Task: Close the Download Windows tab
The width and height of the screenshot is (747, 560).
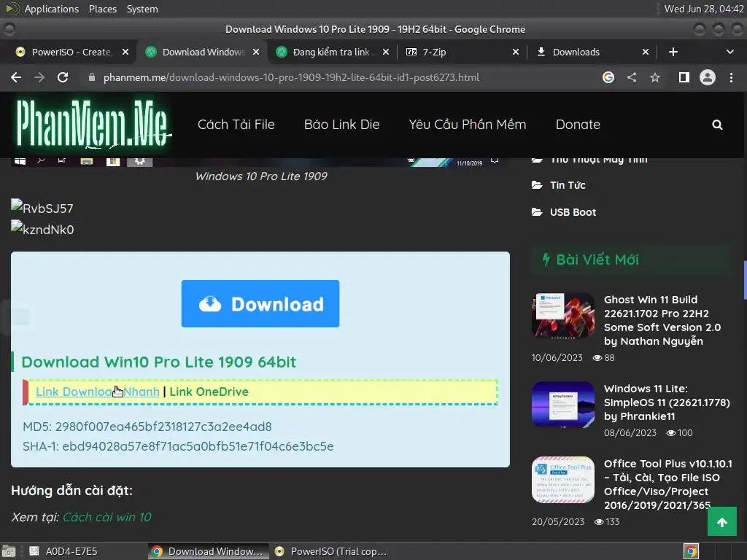Action: click(x=256, y=52)
